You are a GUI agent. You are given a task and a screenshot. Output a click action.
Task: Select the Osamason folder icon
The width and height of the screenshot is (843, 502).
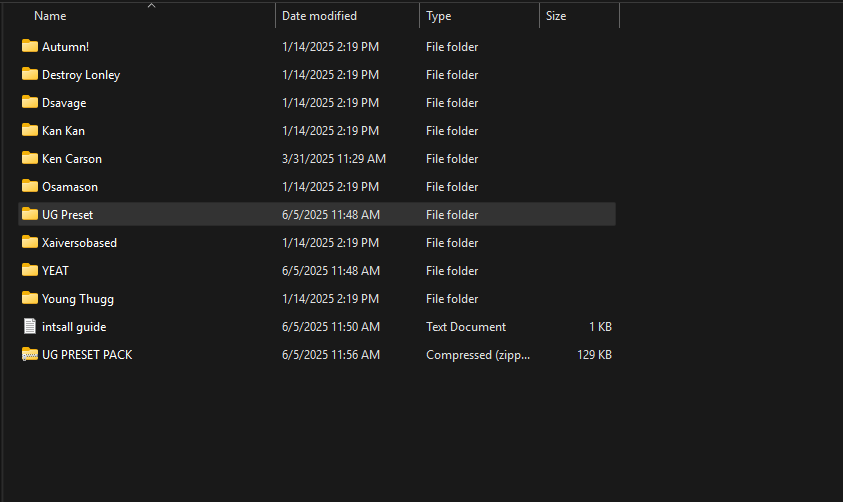30,186
